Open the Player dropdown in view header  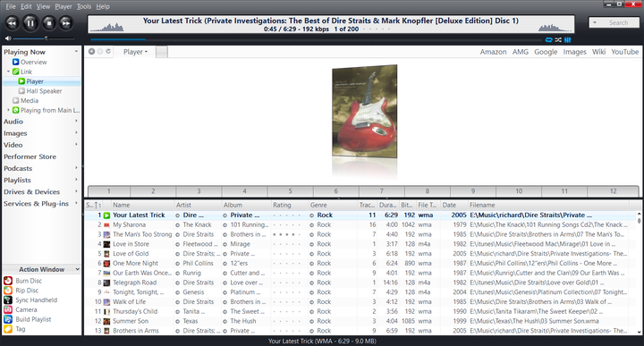pos(135,52)
